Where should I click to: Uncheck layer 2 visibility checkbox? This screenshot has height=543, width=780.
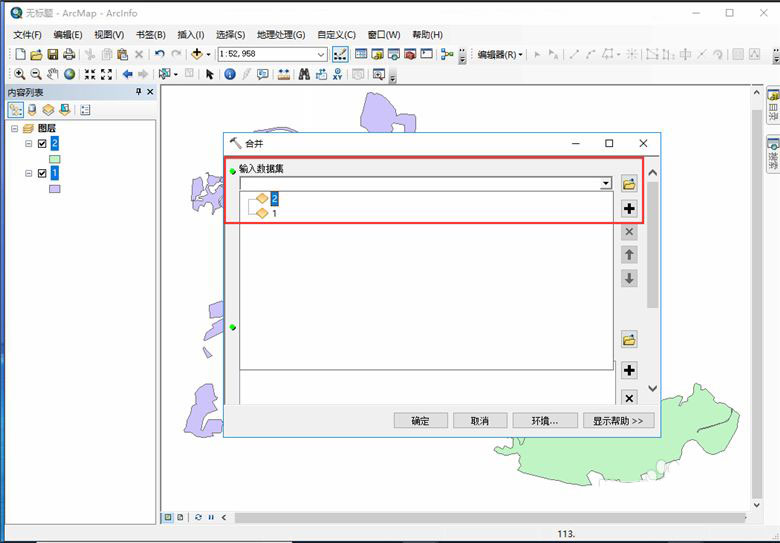[42, 144]
